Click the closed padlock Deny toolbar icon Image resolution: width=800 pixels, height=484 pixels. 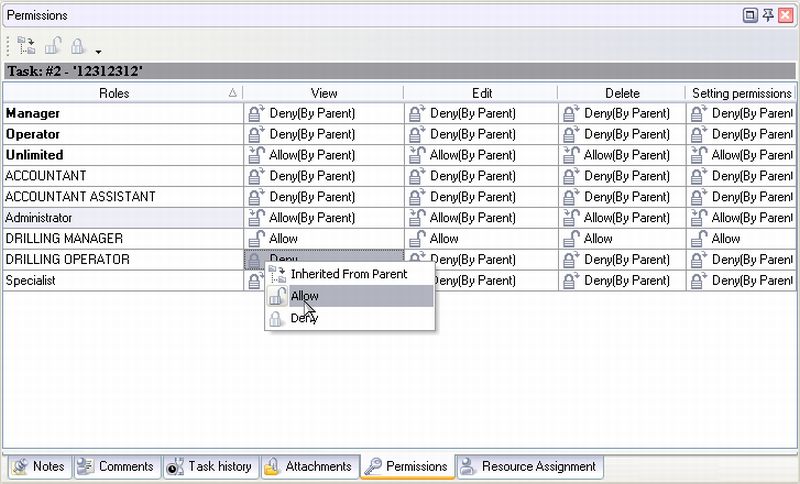78,45
